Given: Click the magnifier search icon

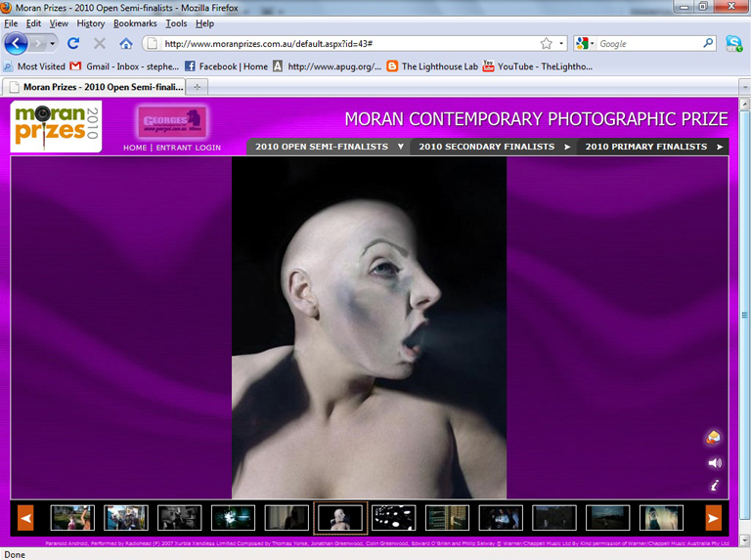Looking at the screenshot, I should 708,44.
